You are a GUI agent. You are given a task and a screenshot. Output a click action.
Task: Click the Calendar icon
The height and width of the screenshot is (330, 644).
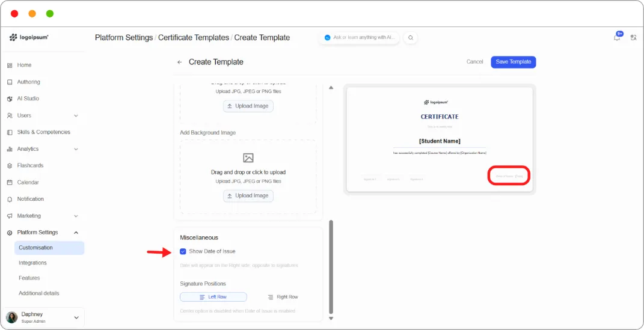(10, 182)
